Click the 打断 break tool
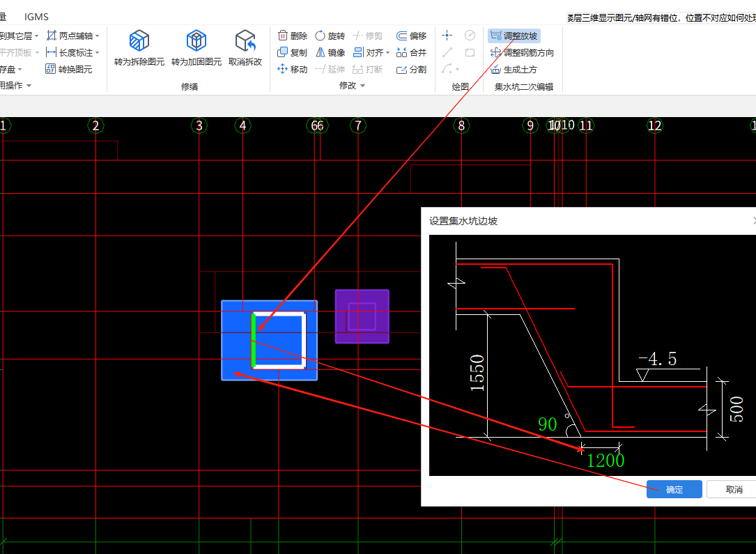Screen dimensions: 756x554 pos(367,70)
